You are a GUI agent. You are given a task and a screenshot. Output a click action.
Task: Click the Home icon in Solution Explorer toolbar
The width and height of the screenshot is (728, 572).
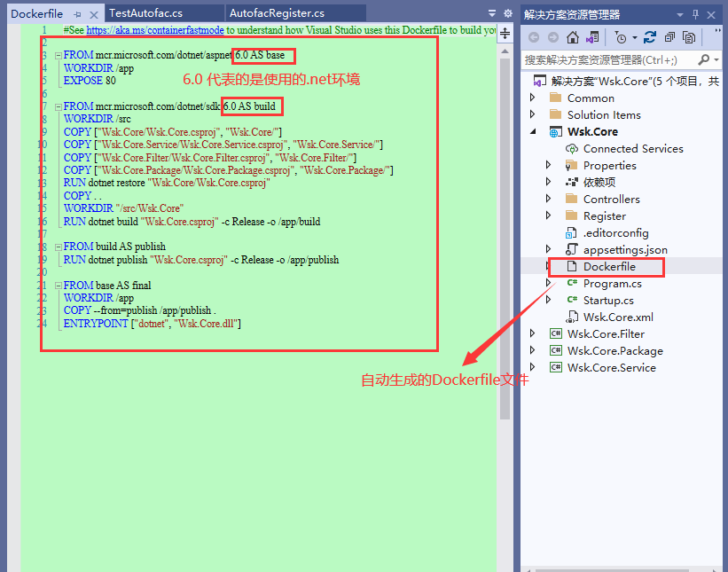573,37
